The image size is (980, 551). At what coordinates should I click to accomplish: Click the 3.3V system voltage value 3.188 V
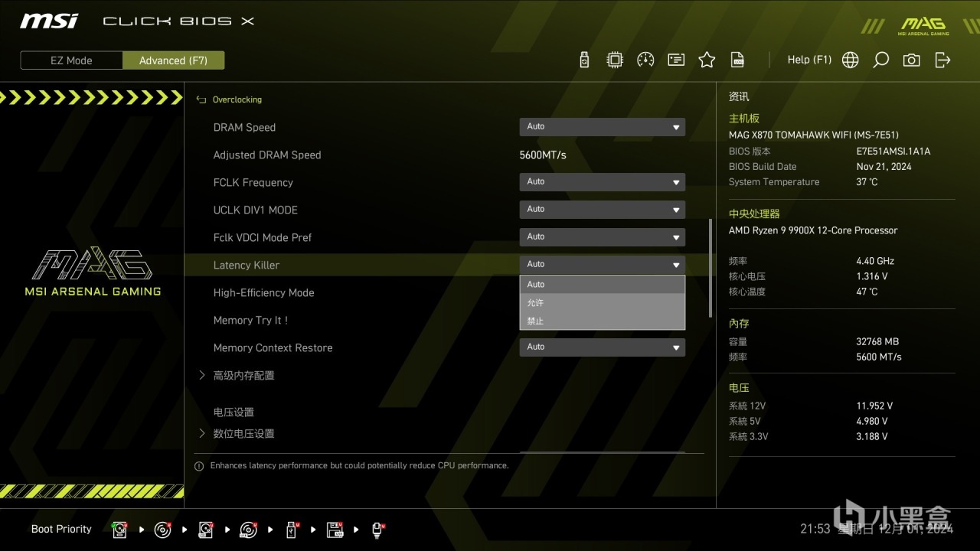click(872, 436)
